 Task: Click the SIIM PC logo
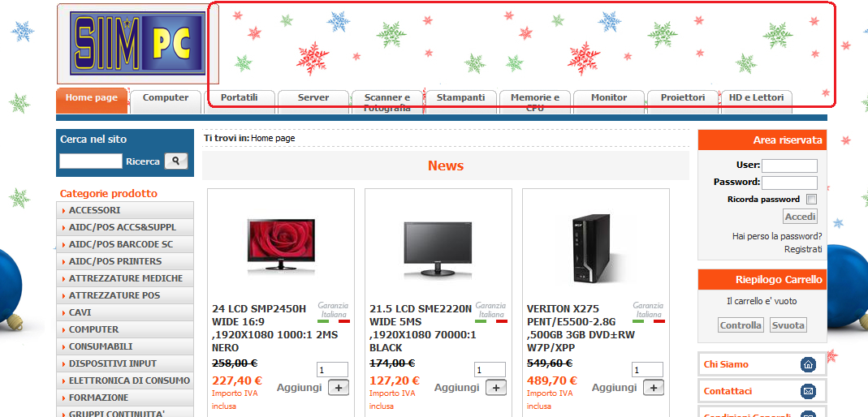(x=138, y=44)
